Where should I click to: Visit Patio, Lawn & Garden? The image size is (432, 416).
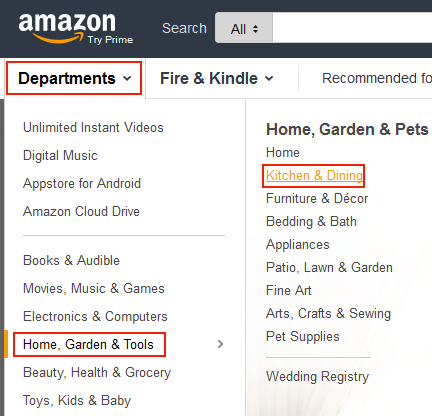329,267
